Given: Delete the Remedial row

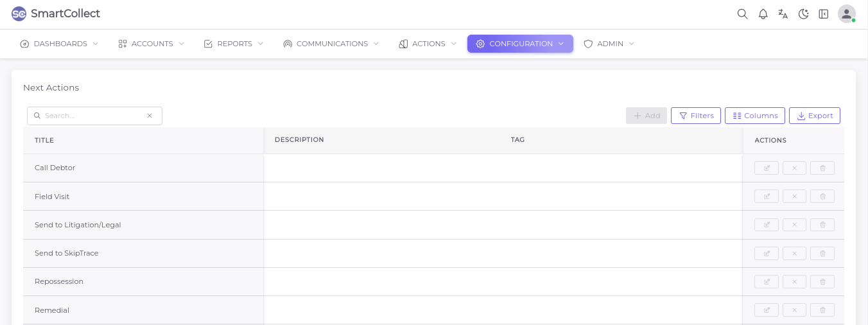Looking at the screenshot, I should tap(822, 310).
